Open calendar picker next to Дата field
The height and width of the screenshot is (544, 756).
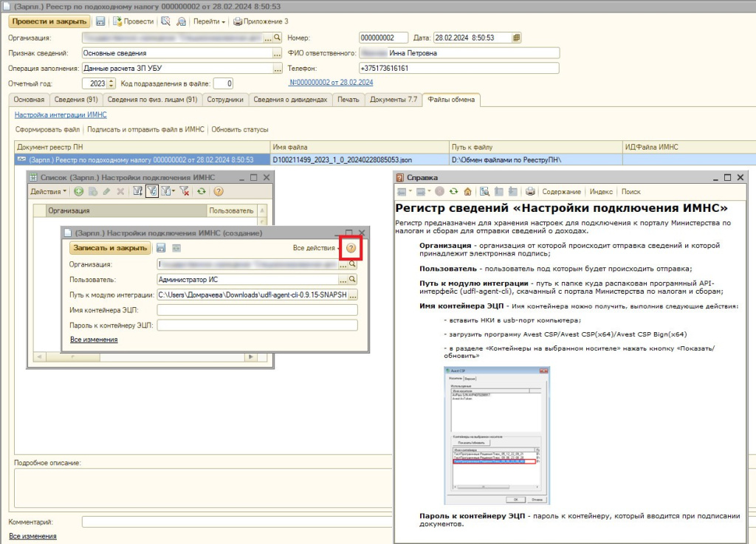pyautogui.click(x=517, y=38)
